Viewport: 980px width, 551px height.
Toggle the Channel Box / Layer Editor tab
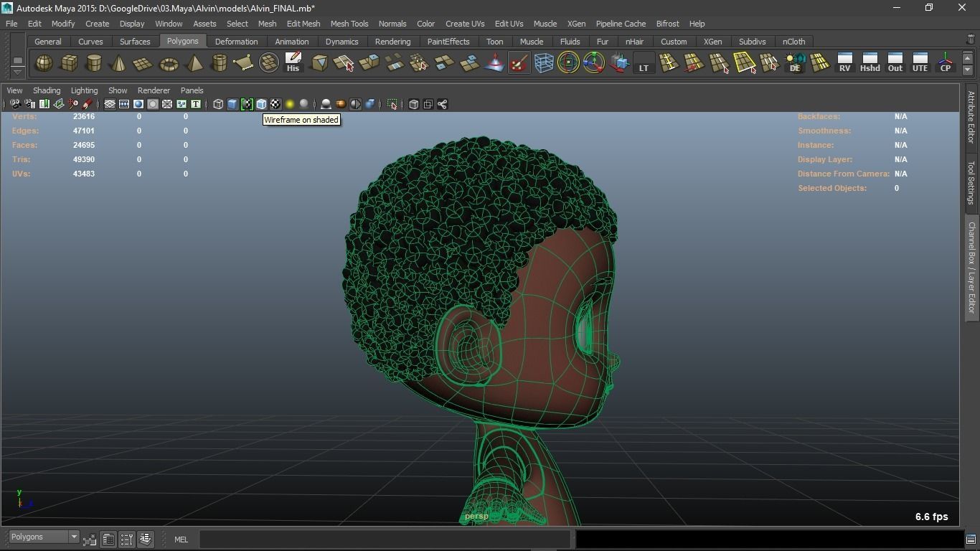pyautogui.click(x=971, y=267)
